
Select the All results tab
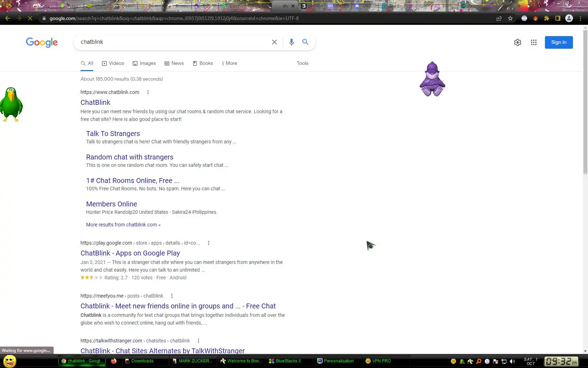click(87, 63)
